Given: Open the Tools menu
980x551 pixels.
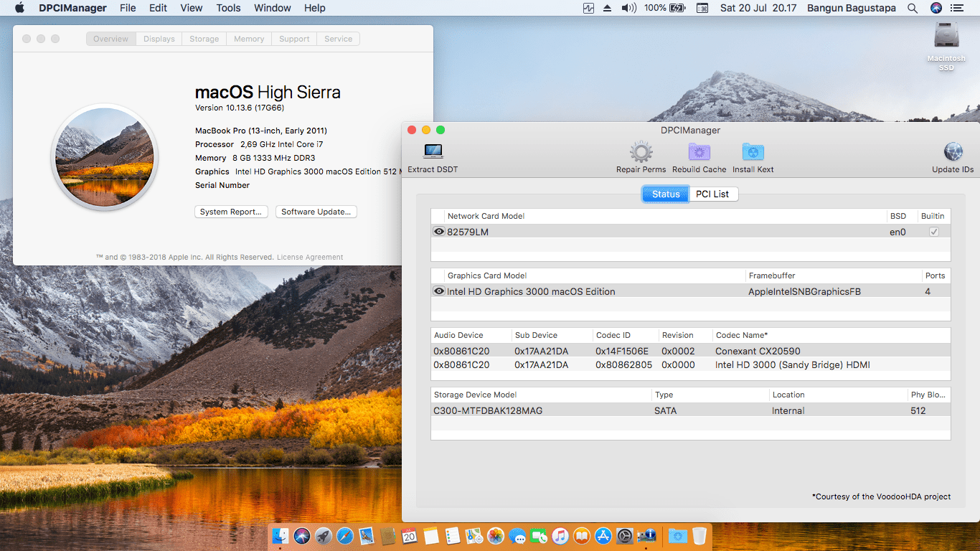Looking at the screenshot, I should coord(228,8).
